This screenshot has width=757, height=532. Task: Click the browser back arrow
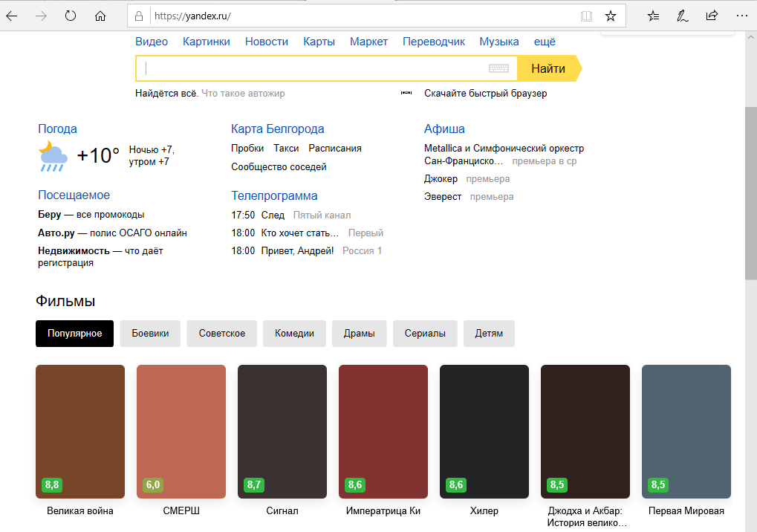[13, 16]
